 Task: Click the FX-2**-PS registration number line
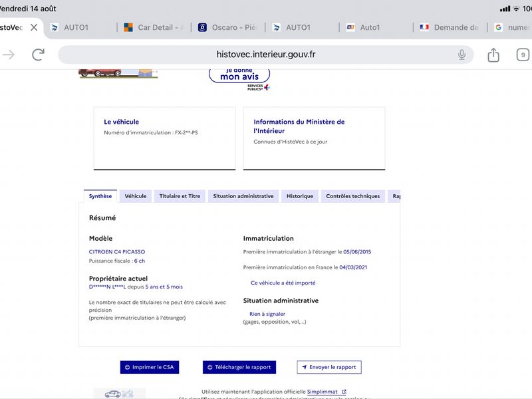pyautogui.click(x=151, y=132)
